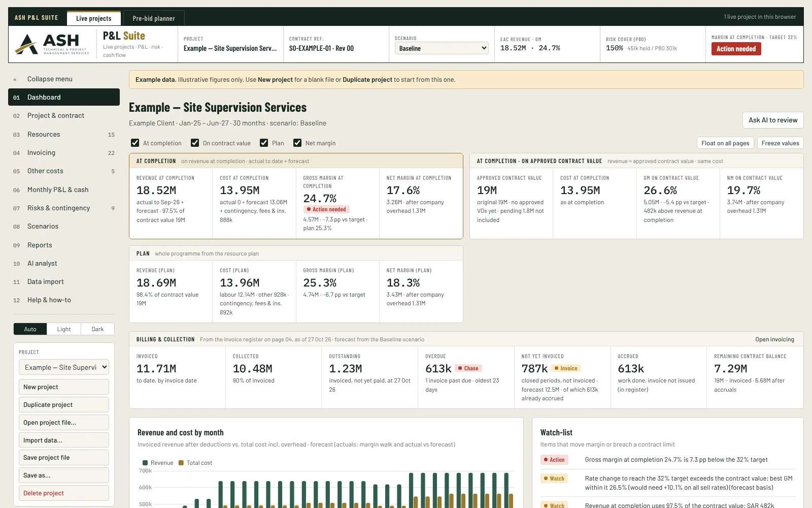Click the Chase badge beside overdue 613k
Screen dimensions: 812x508
(468, 368)
